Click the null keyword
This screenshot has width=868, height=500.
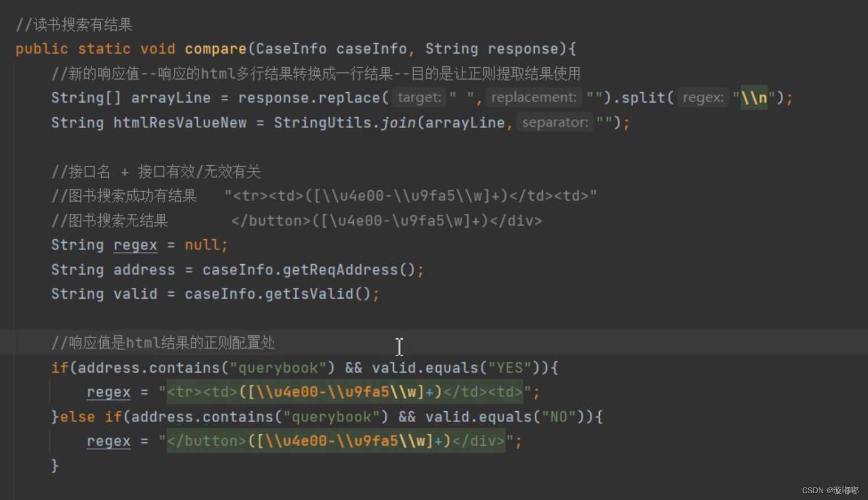(x=202, y=245)
